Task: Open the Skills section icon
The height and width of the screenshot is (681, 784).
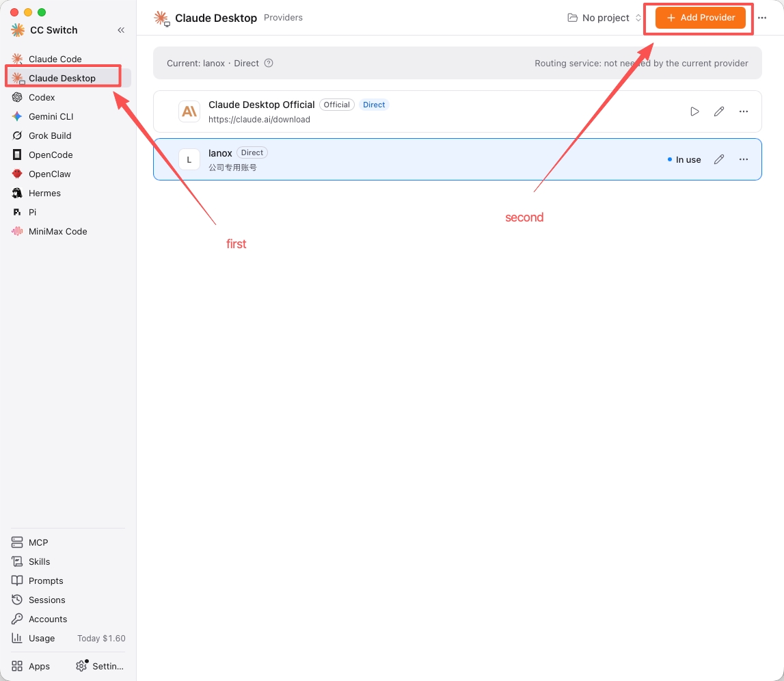Action: [17, 561]
